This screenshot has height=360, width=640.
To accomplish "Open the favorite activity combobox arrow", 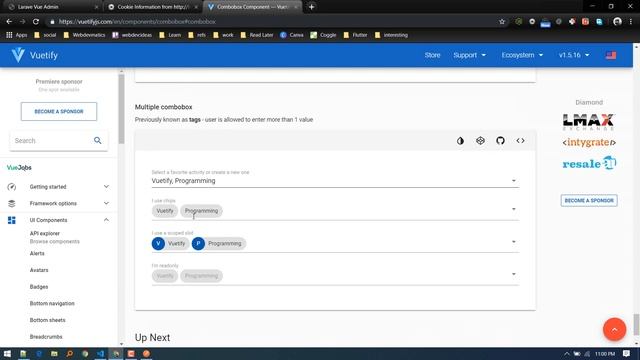I will pos(514,181).
